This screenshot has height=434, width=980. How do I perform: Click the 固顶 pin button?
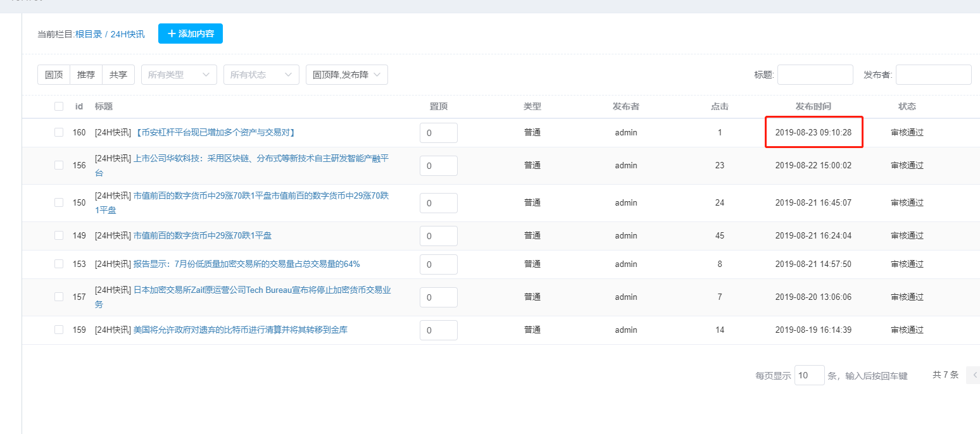54,75
